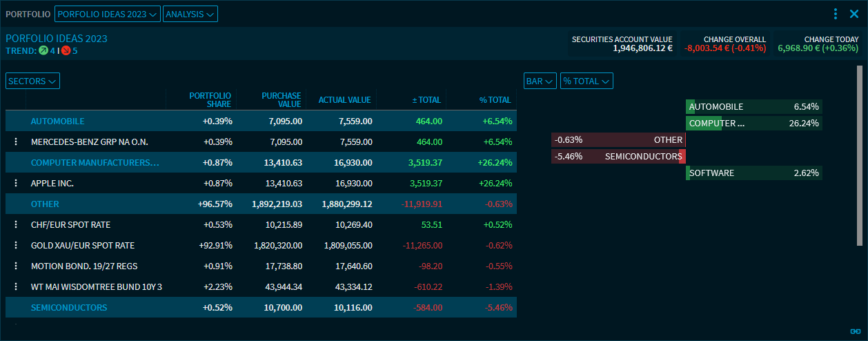Viewport: 868px width, 341px height.
Task: Sort by Portfolio Share column header
Action: tap(210, 99)
